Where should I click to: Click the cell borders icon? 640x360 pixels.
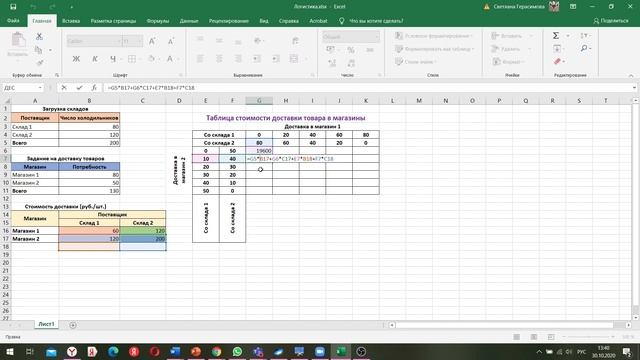click(x=132, y=59)
